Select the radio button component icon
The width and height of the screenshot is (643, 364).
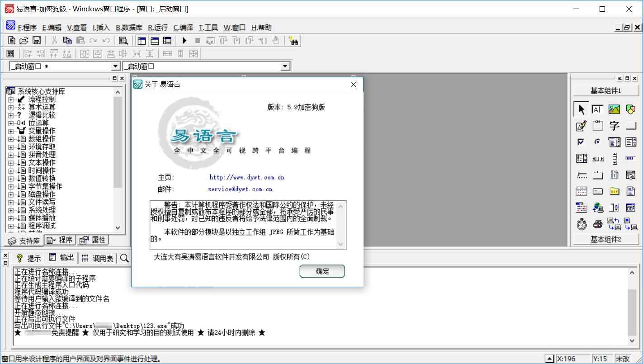click(x=597, y=142)
